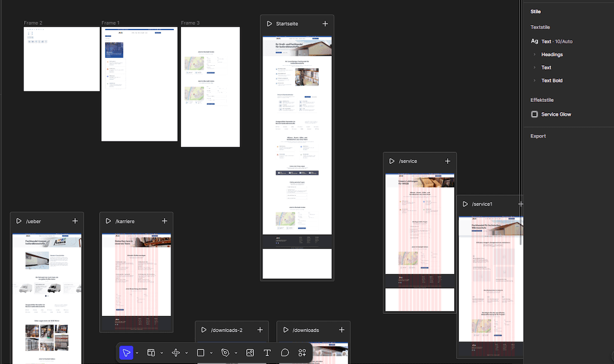Open dropdown arrow next to Pen tool
The width and height of the screenshot is (614, 364).
click(x=236, y=353)
